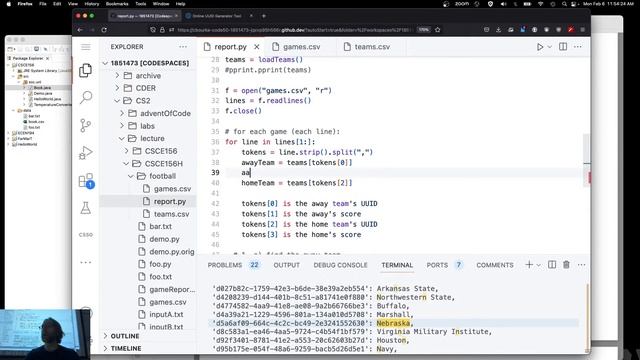The image size is (640, 360).
Task: Close the report.py editor tab
Action: [x=256, y=47]
